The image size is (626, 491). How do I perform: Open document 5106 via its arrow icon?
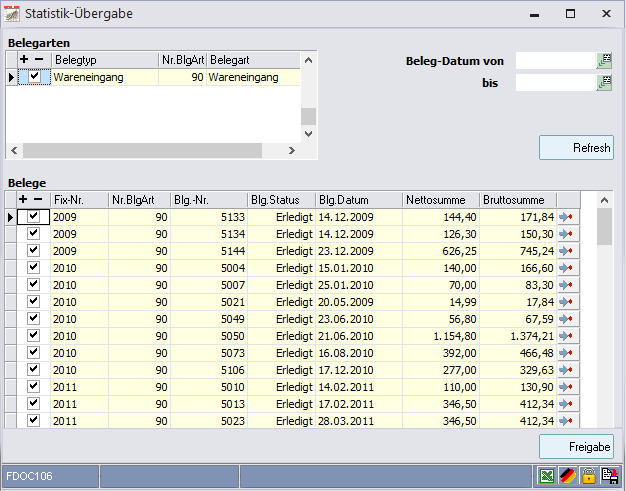(x=567, y=370)
